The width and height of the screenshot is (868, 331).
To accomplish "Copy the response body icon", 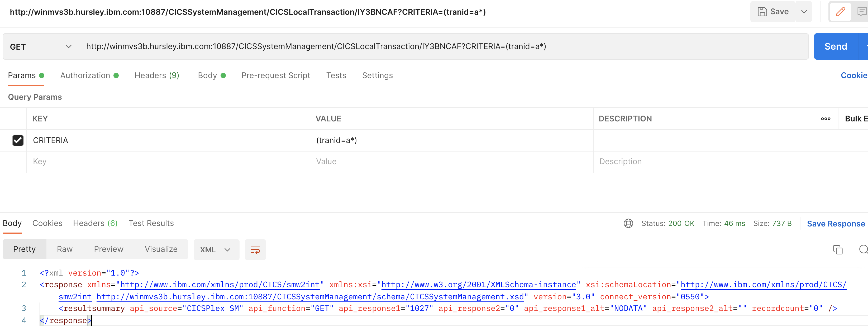I will tap(838, 249).
